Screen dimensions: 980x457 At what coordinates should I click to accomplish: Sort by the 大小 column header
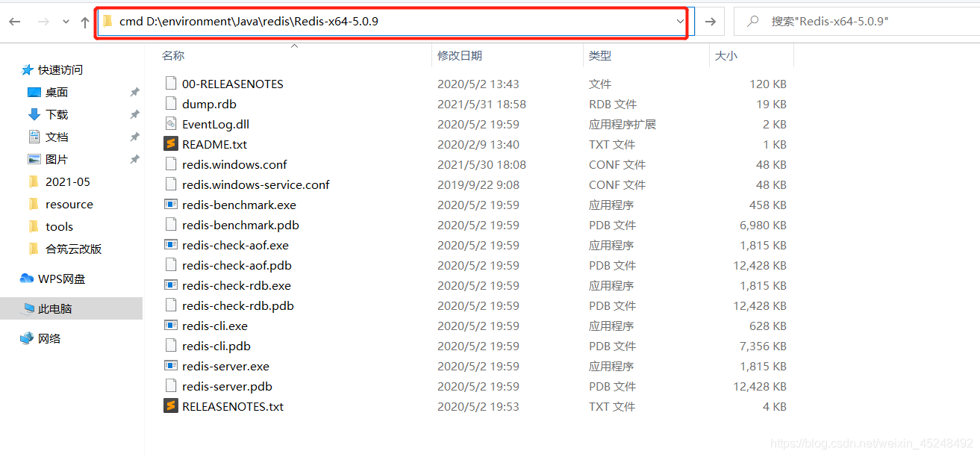click(726, 55)
